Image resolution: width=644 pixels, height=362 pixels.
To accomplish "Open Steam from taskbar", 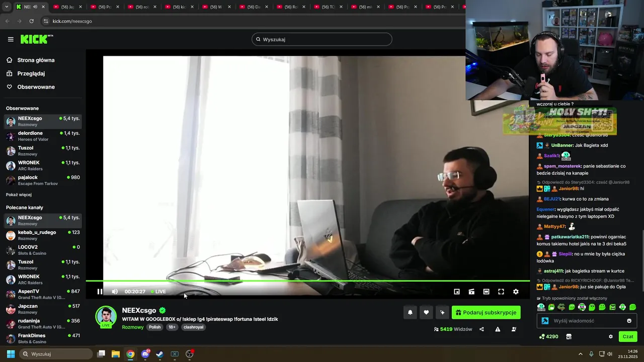I will pos(159,354).
